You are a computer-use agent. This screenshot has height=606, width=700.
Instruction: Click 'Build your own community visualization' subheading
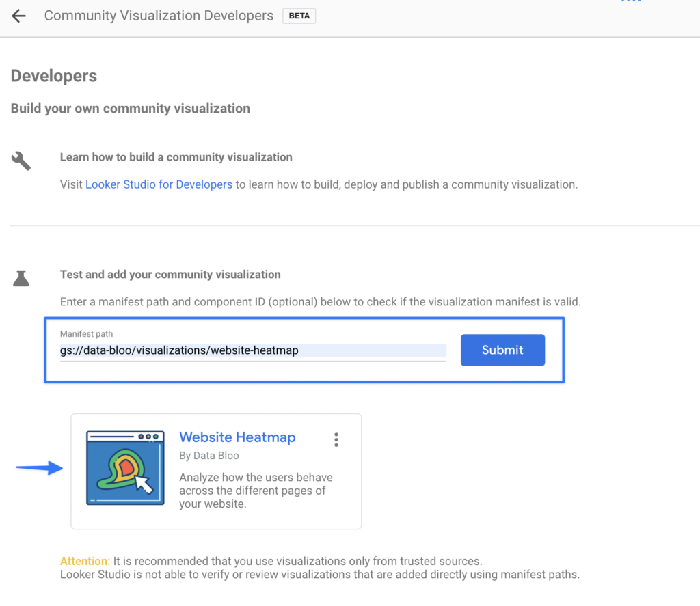coord(131,109)
